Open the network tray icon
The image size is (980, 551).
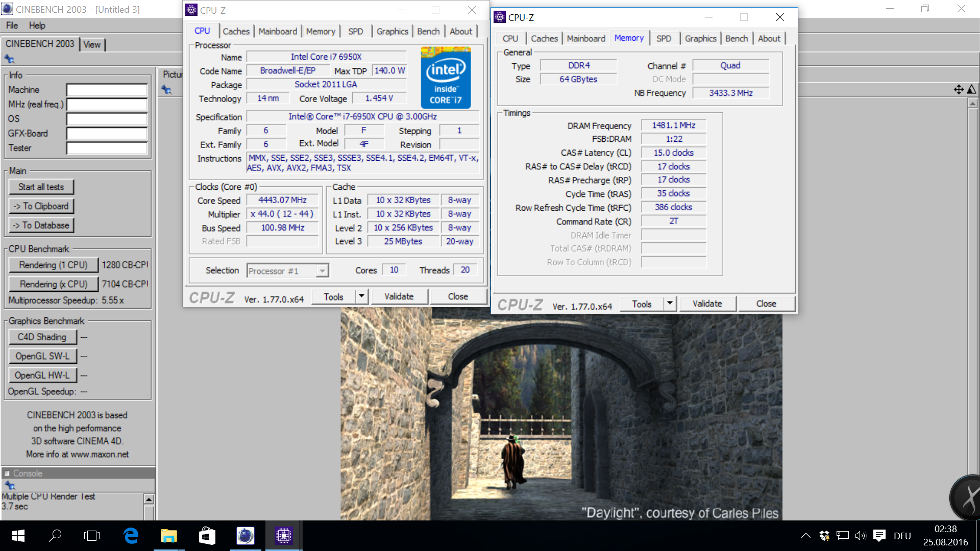[843, 536]
